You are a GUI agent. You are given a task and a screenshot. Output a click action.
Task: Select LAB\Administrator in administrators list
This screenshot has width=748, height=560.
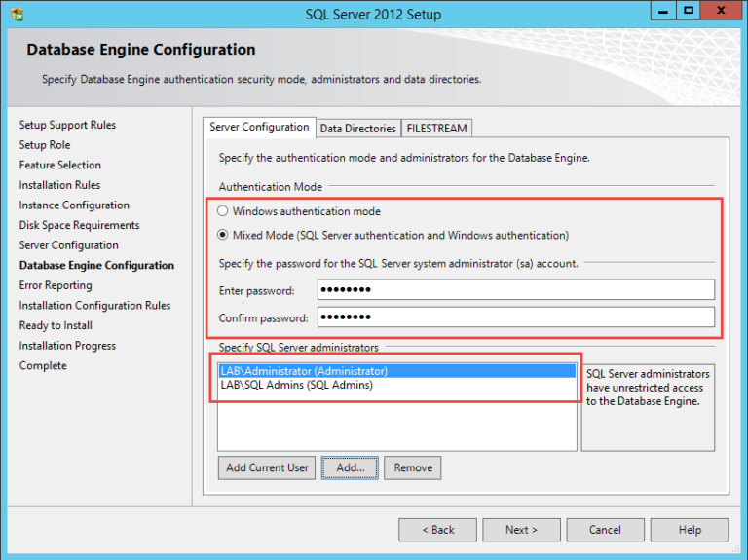304,371
